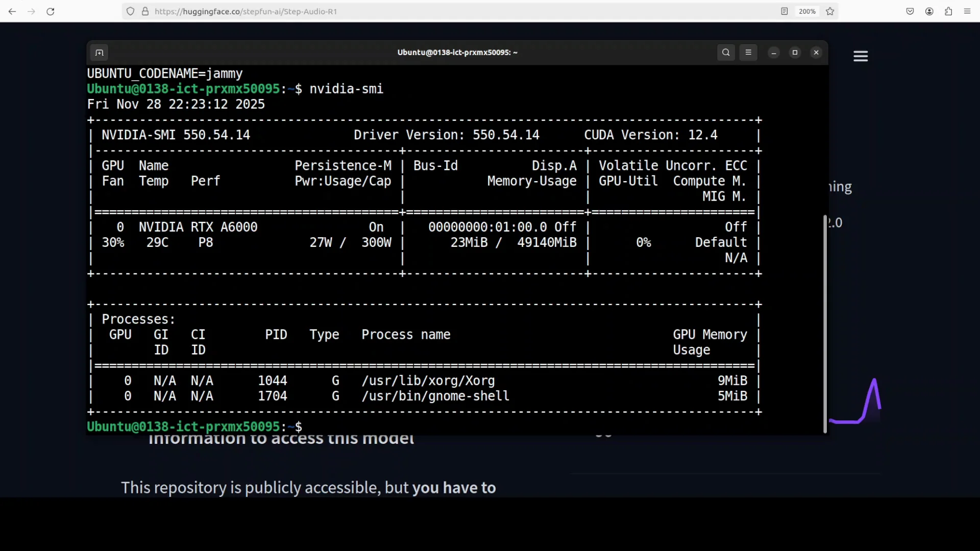
Task: Open the tracking protection shield icon
Action: click(x=131, y=11)
